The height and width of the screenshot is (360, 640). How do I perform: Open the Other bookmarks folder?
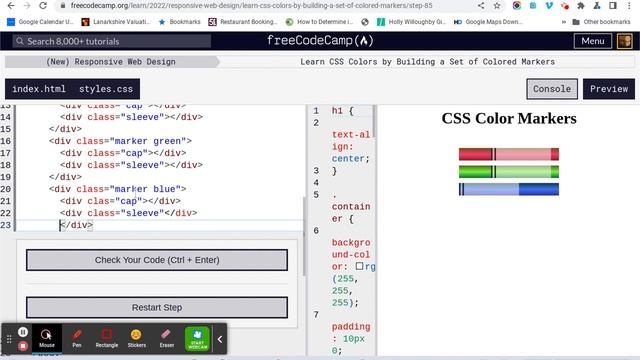[x=601, y=22]
